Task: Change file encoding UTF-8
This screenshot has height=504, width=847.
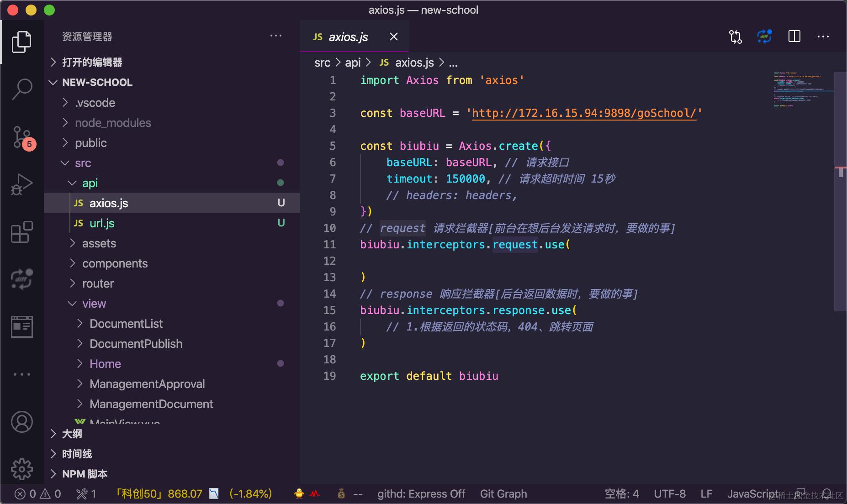Action: coord(670,494)
